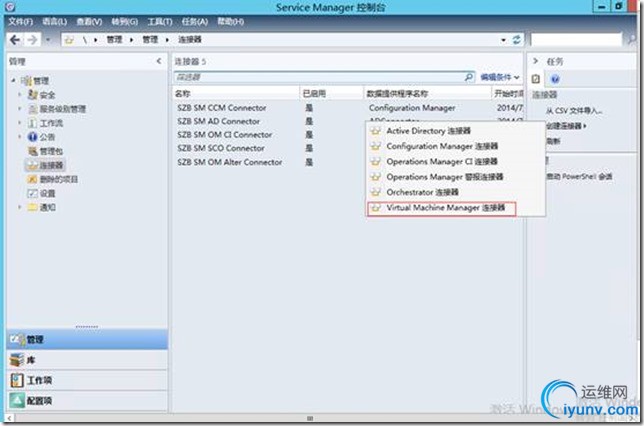Open the 文件(F) menu
644x426 pixels.
click(x=20, y=21)
